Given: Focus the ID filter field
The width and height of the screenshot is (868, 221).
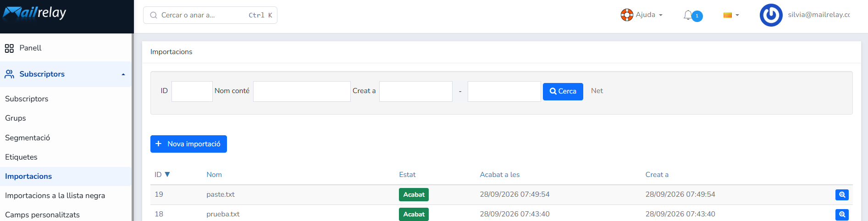Looking at the screenshot, I should point(192,91).
